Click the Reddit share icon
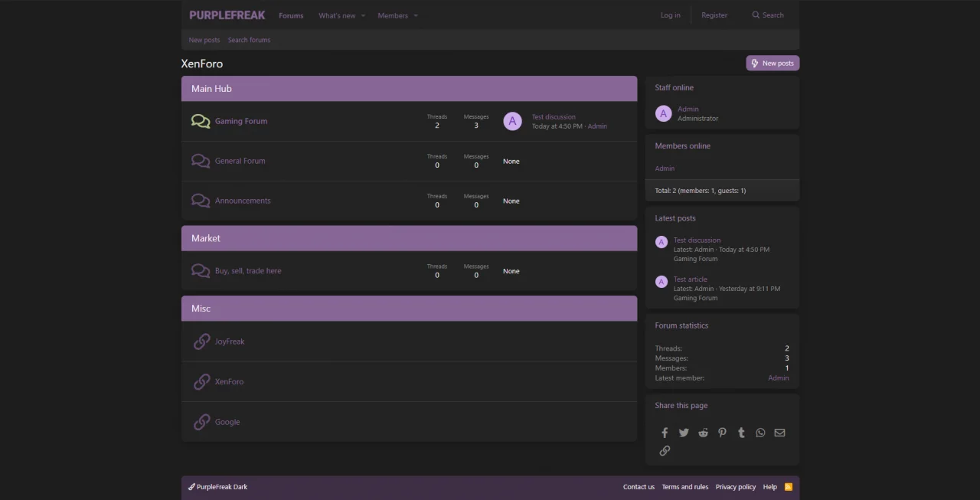The width and height of the screenshot is (980, 500). point(703,433)
